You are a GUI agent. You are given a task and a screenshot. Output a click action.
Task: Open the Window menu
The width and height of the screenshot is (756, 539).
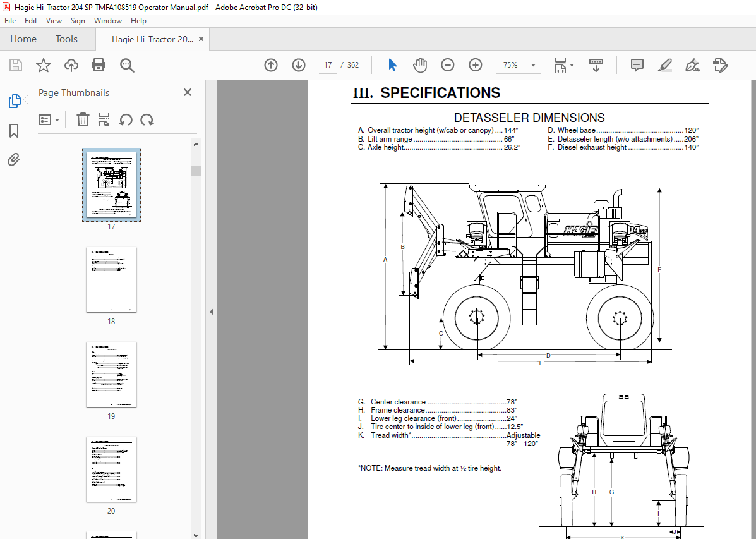(x=108, y=21)
